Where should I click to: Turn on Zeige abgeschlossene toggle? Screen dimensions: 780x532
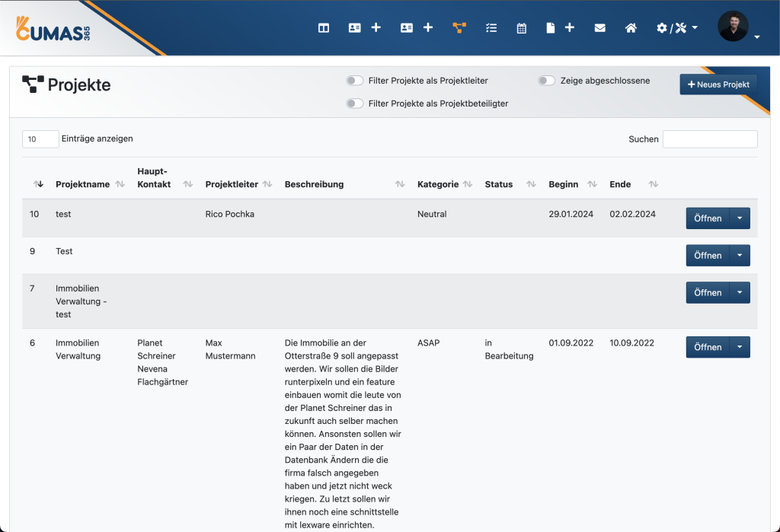(x=547, y=81)
